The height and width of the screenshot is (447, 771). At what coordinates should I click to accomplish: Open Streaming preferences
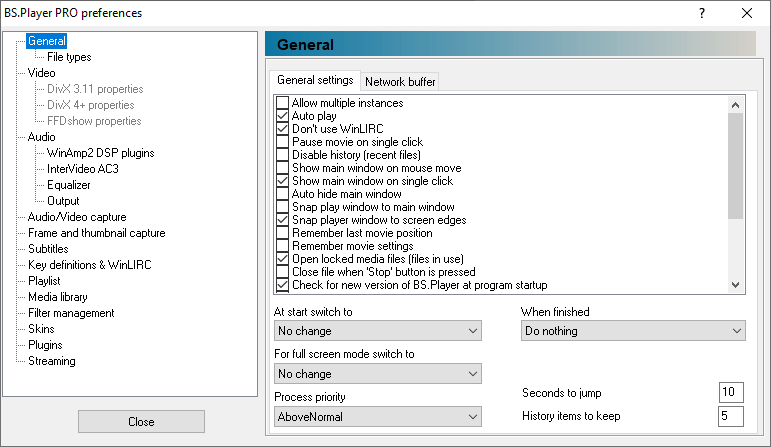(52, 361)
